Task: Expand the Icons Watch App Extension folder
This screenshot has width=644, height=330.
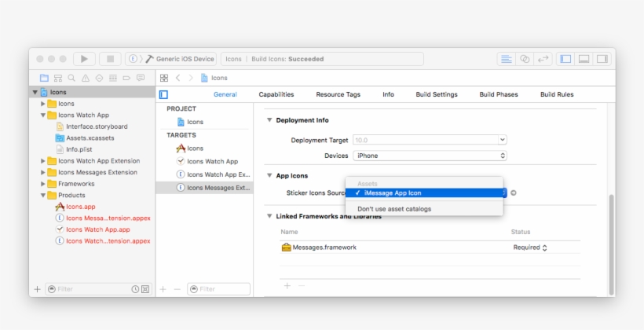Action: pos(42,161)
